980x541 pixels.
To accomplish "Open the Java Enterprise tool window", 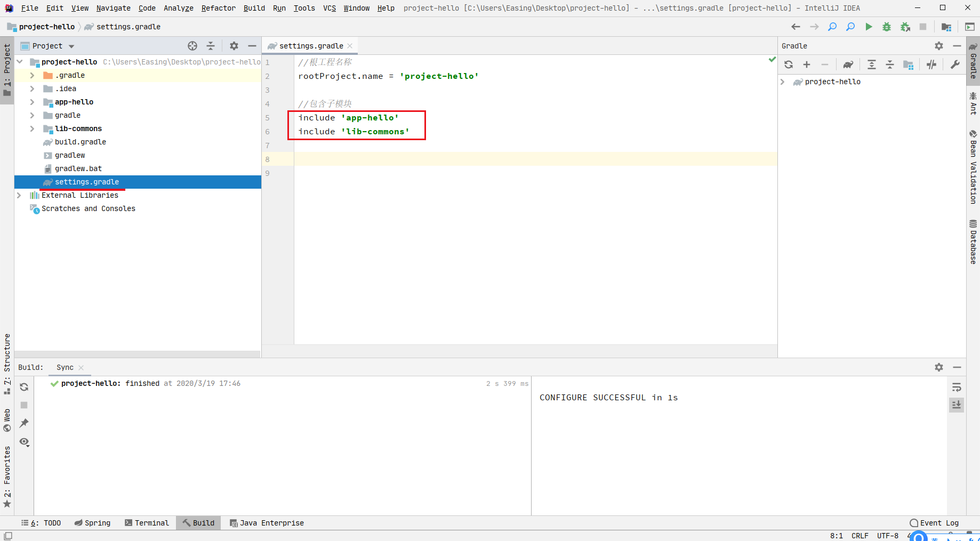I will pos(267,523).
